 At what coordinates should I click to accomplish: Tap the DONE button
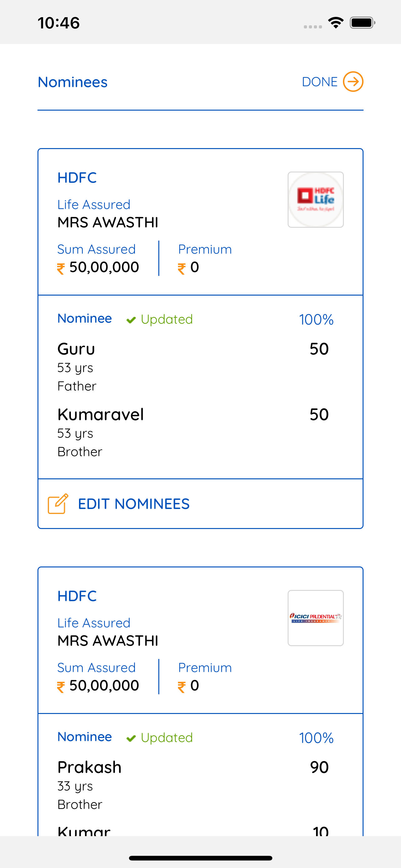319,82
